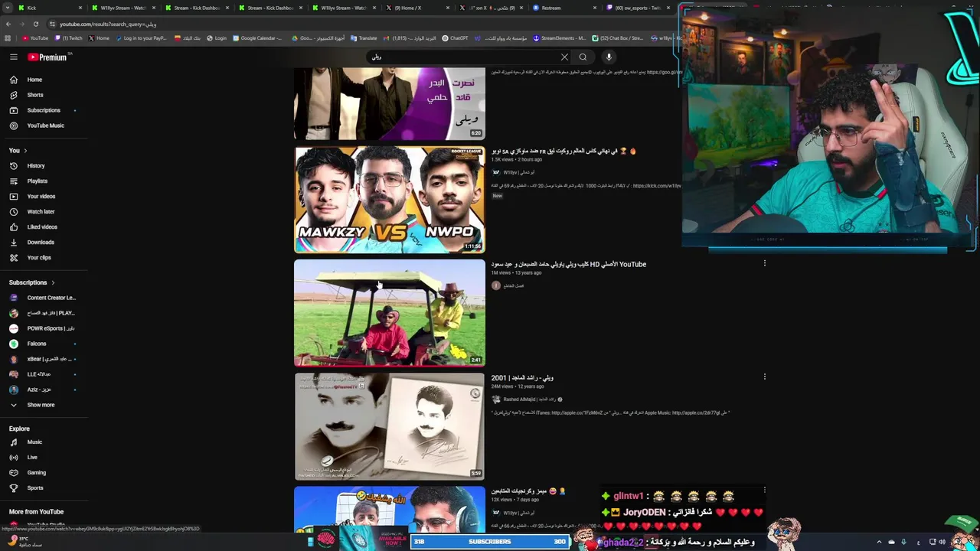980x551 pixels.
Task: Open the ChatGPT bookmark
Action: click(x=455, y=38)
